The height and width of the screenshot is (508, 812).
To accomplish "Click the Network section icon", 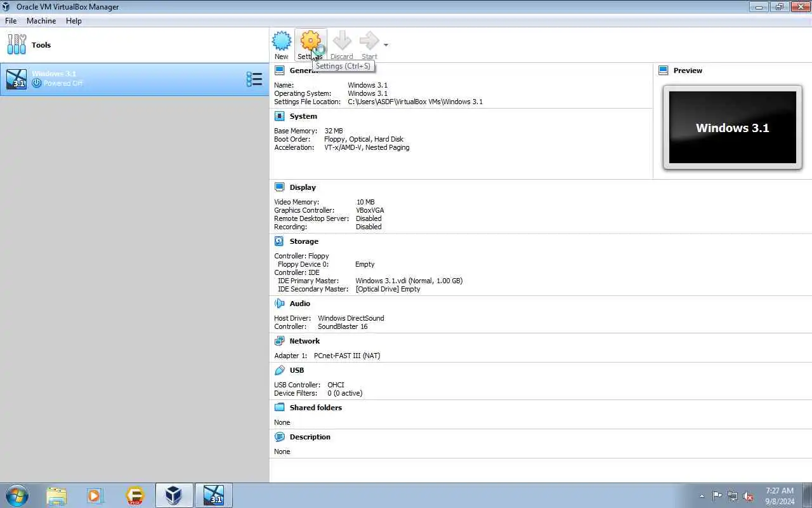I will (x=279, y=341).
